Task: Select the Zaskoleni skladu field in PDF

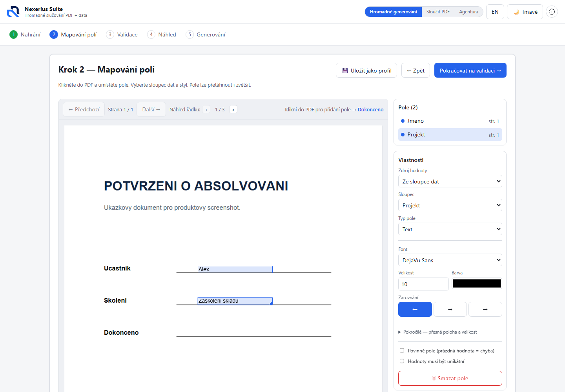Action: [235, 301]
